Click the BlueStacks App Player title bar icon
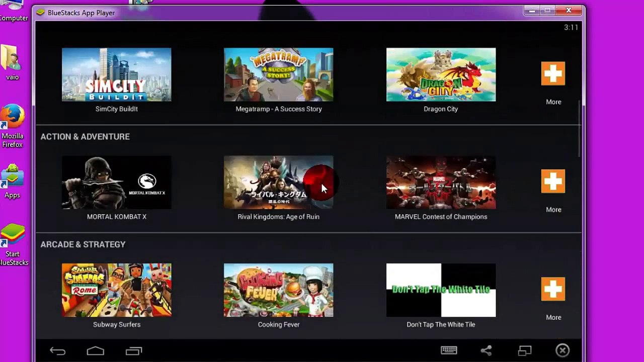644x362 pixels. tap(40, 13)
